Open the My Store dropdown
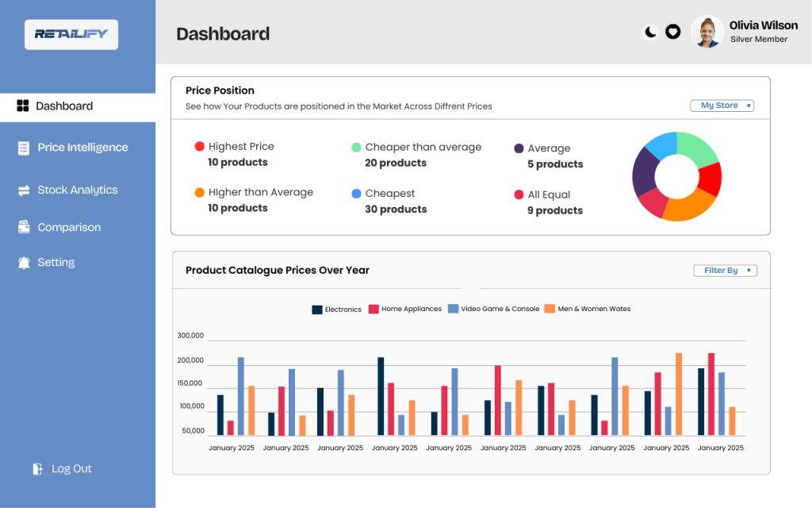The height and width of the screenshot is (508, 812). tap(722, 105)
